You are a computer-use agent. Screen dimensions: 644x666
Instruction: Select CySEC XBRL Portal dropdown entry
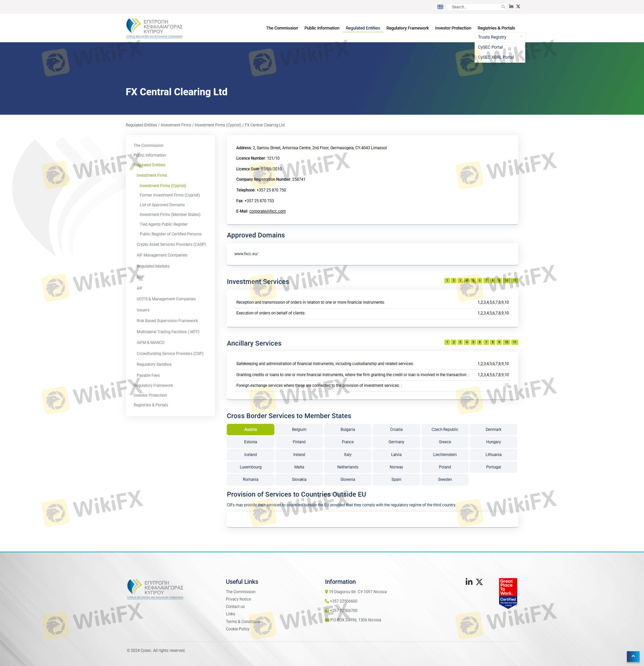pos(499,57)
